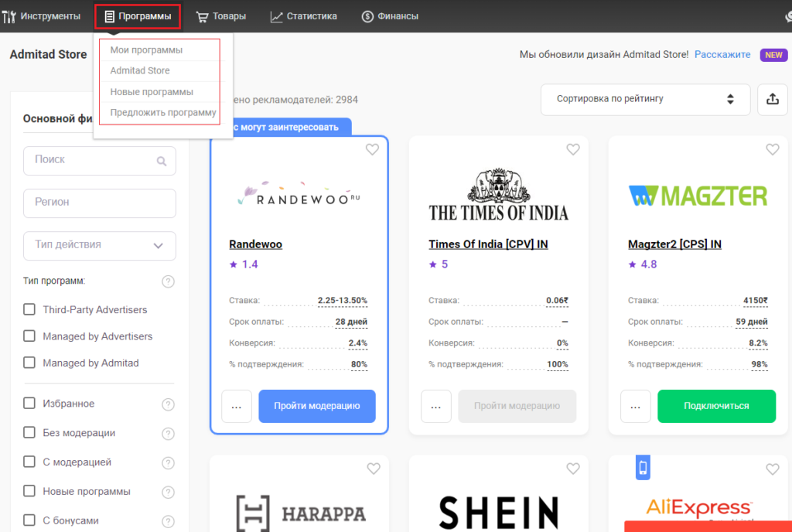Click help icon beside С бонусами
792x532 pixels.
(x=168, y=521)
